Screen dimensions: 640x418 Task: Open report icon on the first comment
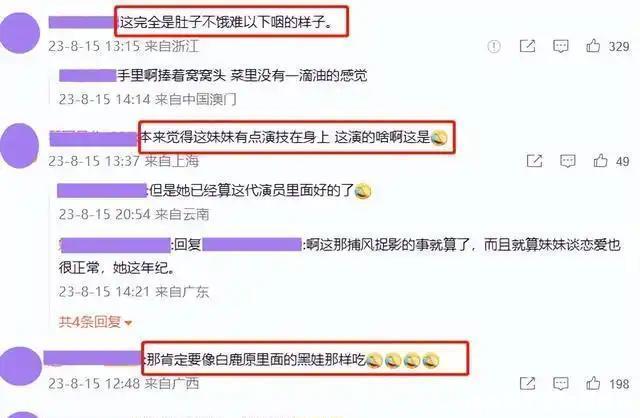[x=494, y=46]
